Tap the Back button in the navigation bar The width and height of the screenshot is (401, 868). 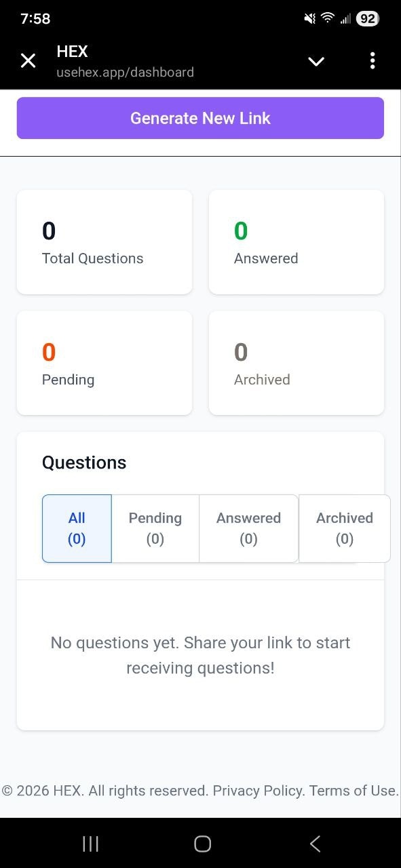315,844
